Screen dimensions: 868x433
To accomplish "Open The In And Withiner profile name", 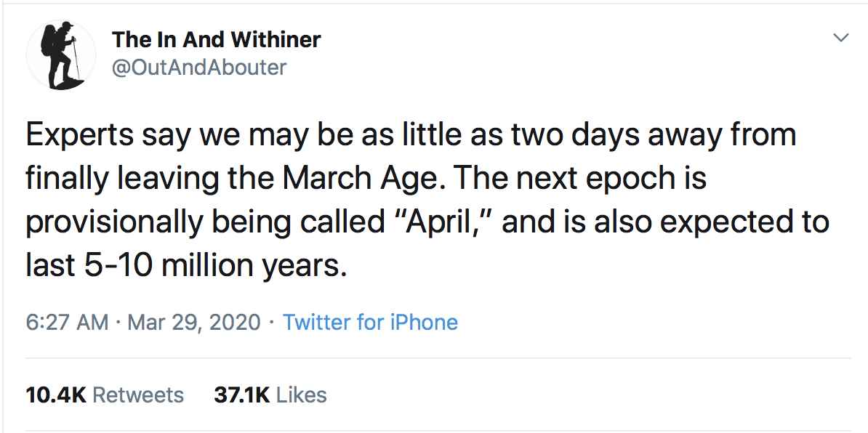I will tap(216, 39).
